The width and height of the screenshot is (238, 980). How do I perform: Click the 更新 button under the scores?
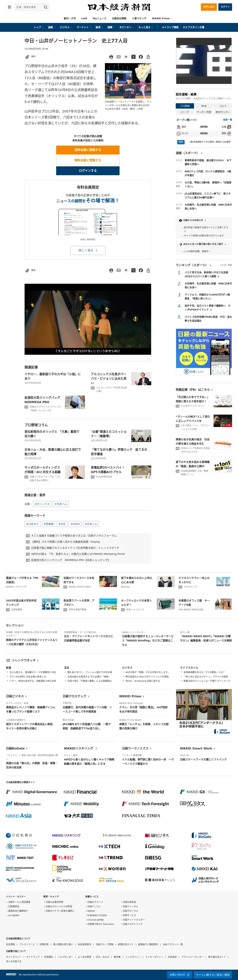click(x=181, y=142)
